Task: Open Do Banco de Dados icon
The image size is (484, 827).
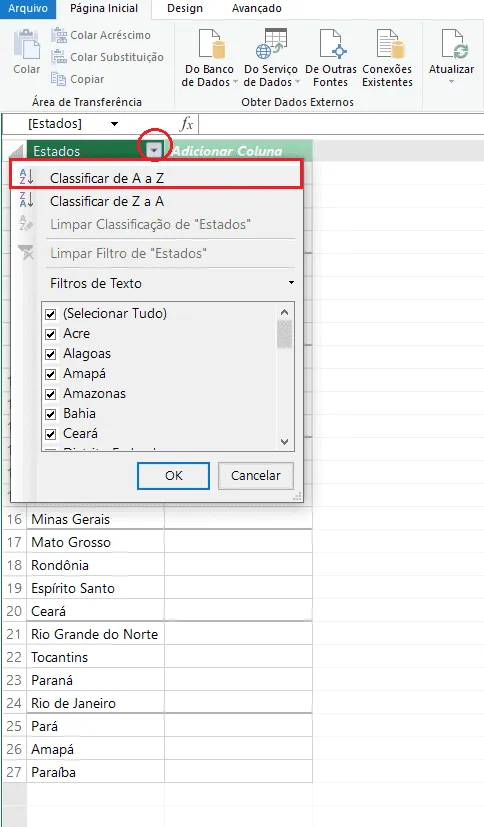Action: point(212,43)
